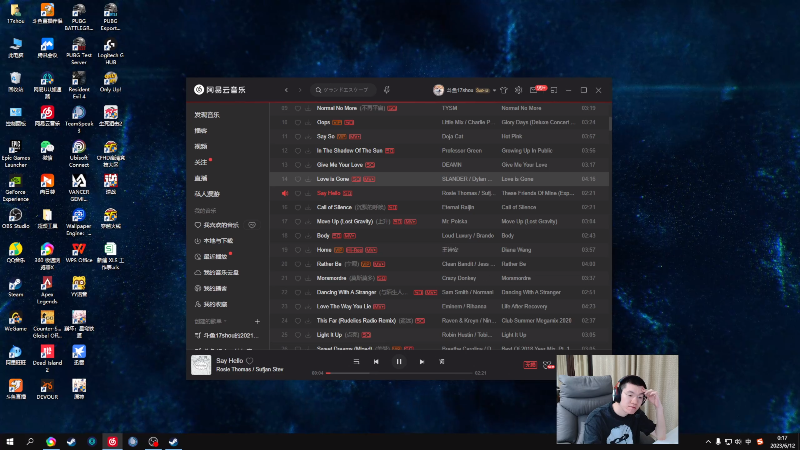Open the Follow item with red dot

pos(203,162)
